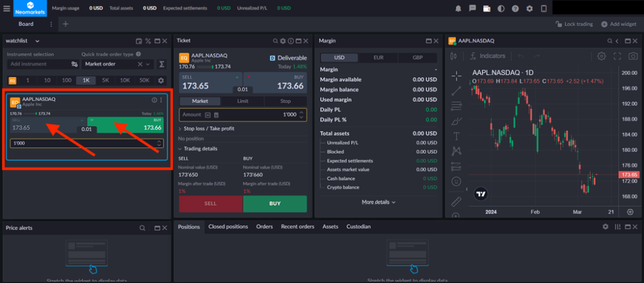Screen dimensions: 644x283
Task: Click the Add widget button
Action: [x=619, y=24]
